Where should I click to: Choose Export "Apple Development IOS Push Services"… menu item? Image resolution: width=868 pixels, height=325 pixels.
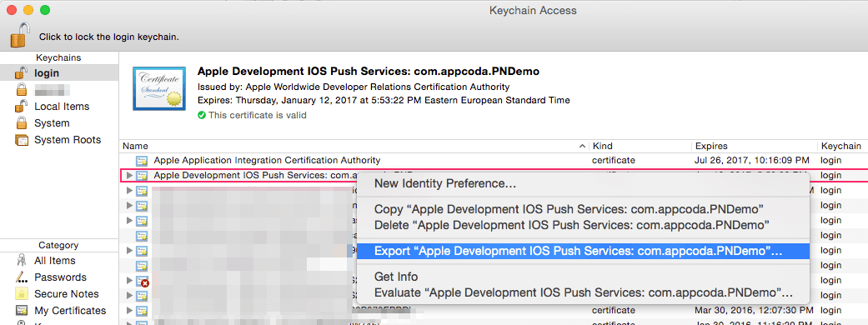click(x=583, y=251)
